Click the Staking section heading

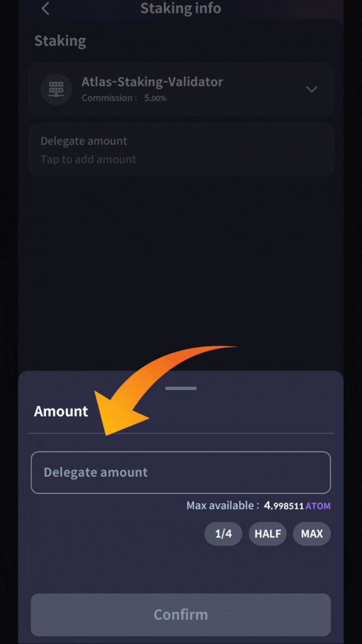click(x=60, y=41)
